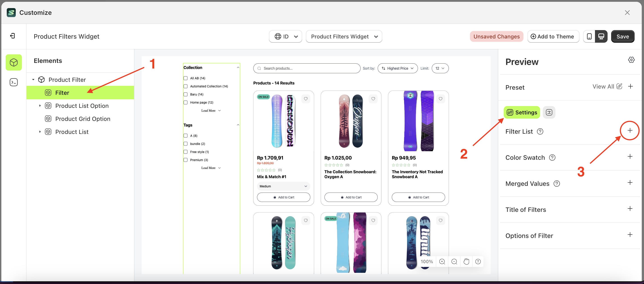Check the Baru collection filter
Screen dimensions: 644x284
coord(186,94)
